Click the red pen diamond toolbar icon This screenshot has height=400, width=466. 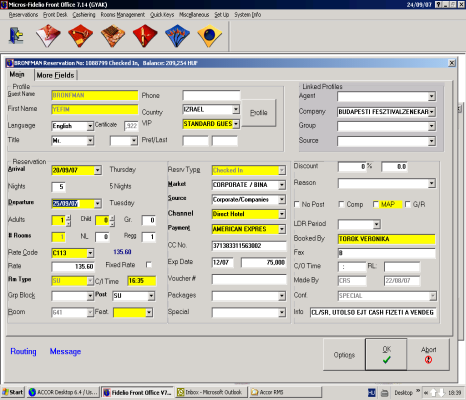click(x=145, y=36)
